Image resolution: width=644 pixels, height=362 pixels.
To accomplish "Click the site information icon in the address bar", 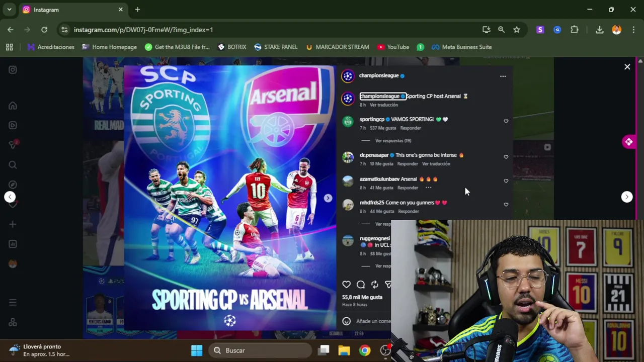I will pyautogui.click(x=64, y=30).
